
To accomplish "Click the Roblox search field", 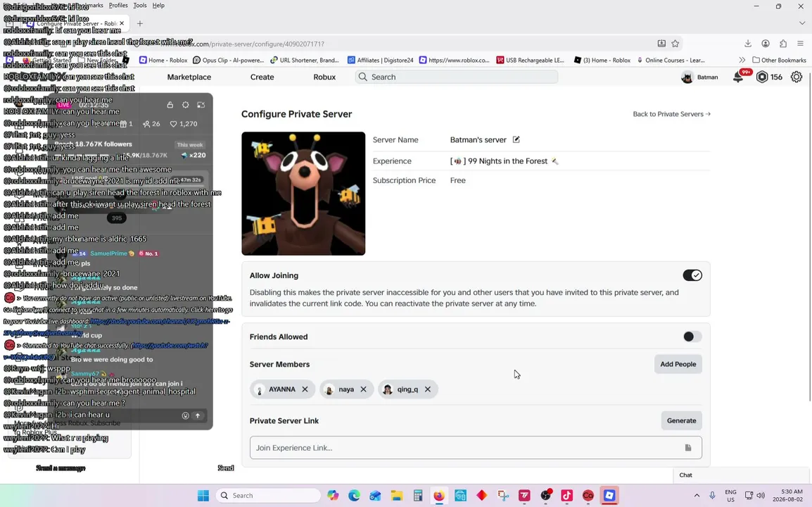I will pos(457,77).
